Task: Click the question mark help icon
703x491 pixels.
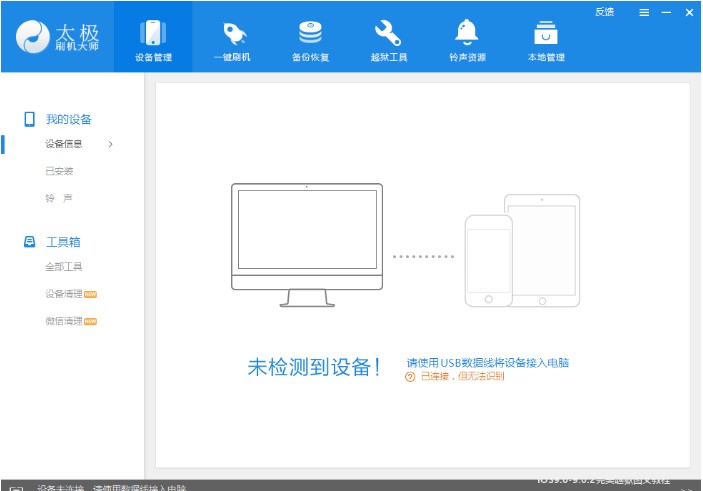Action: [x=410, y=376]
